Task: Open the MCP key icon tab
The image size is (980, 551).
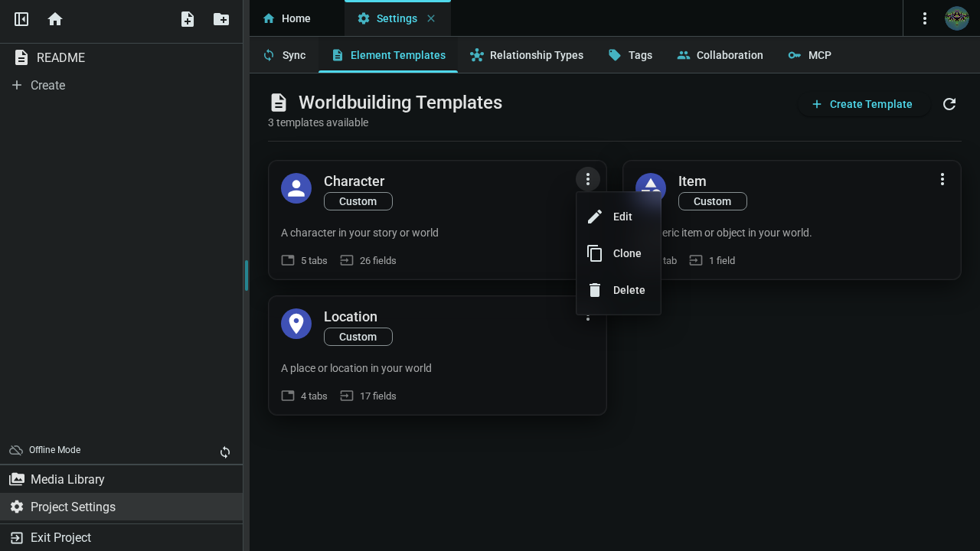Action: point(809,54)
